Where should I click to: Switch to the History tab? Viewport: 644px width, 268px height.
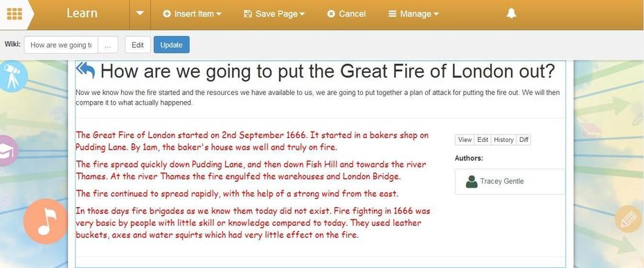pos(503,140)
